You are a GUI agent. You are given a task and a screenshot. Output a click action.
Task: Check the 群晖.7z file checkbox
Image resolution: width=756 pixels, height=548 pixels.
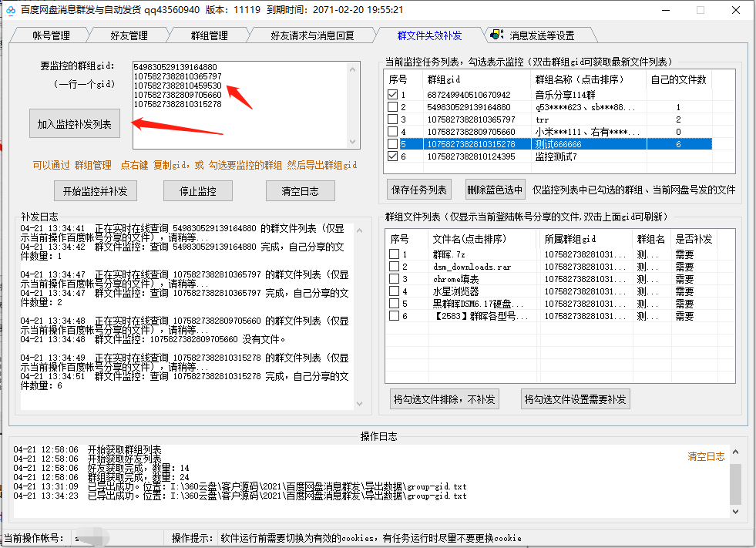(395, 254)
